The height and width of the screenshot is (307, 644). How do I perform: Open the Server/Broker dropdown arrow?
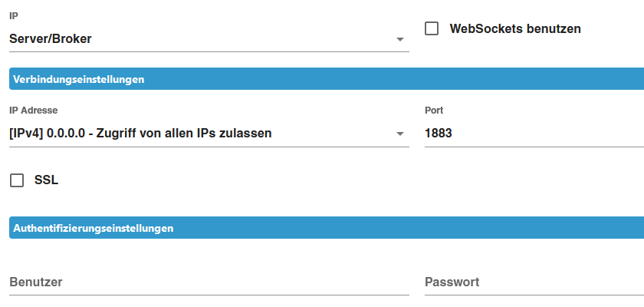[399, 39]
